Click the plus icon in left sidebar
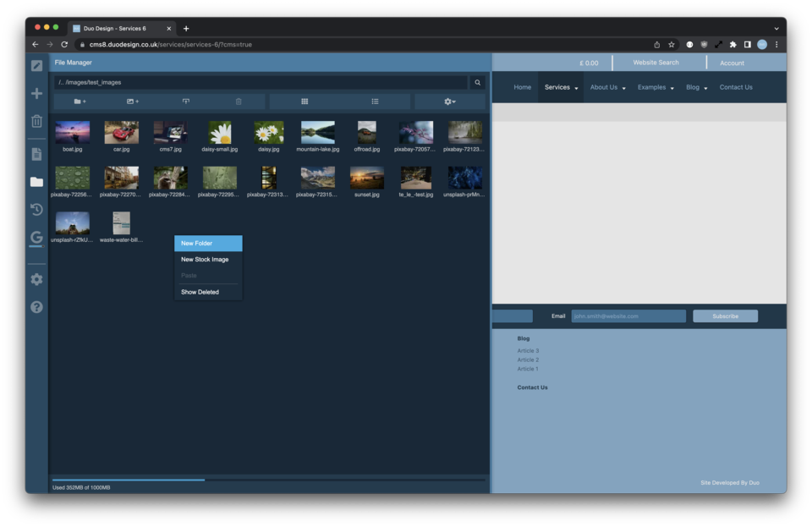Image resolution: width=812 pixels, height=527 pixels. tap(36, 94)
